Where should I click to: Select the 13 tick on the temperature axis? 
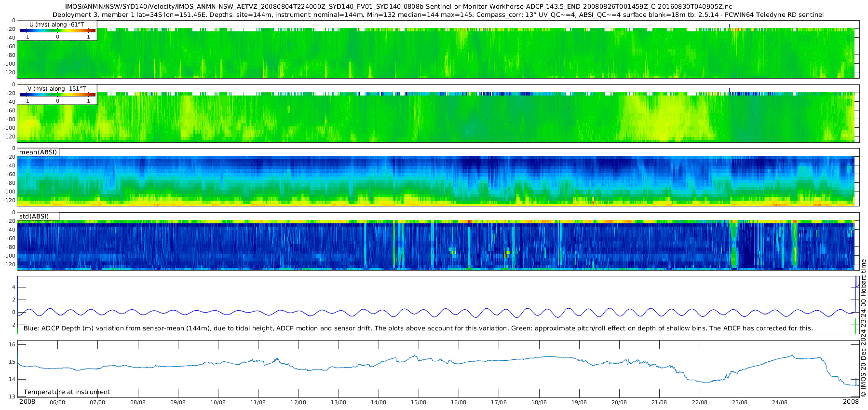[x=12, y=396]
